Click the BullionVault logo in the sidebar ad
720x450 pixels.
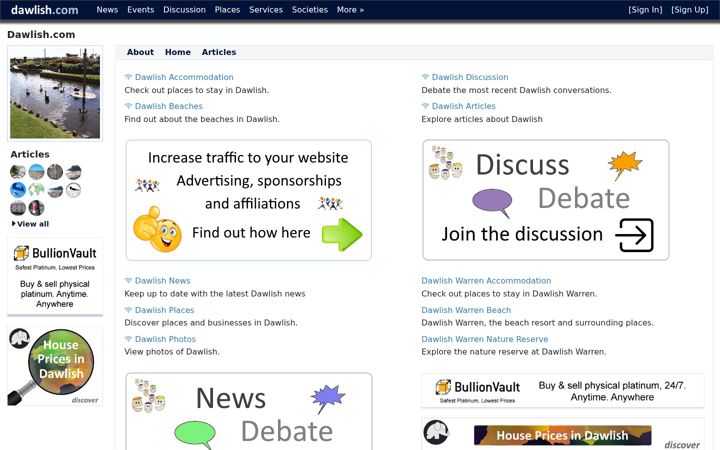55,253
